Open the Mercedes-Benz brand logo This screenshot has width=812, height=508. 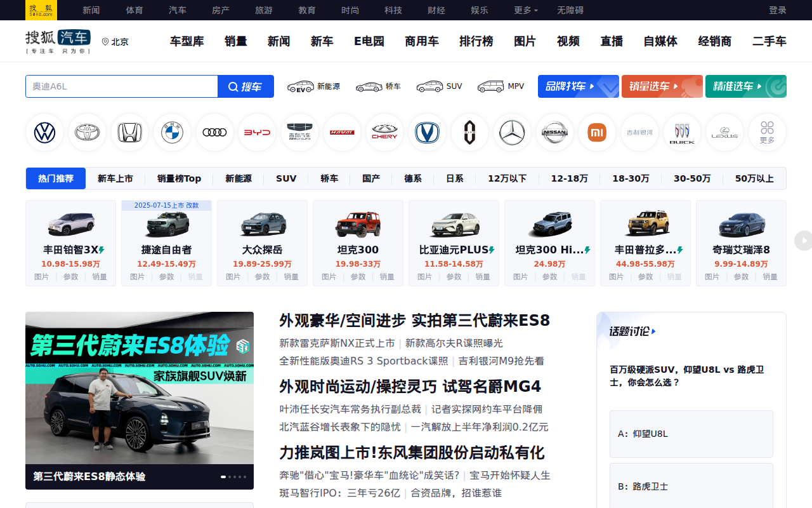513,133
